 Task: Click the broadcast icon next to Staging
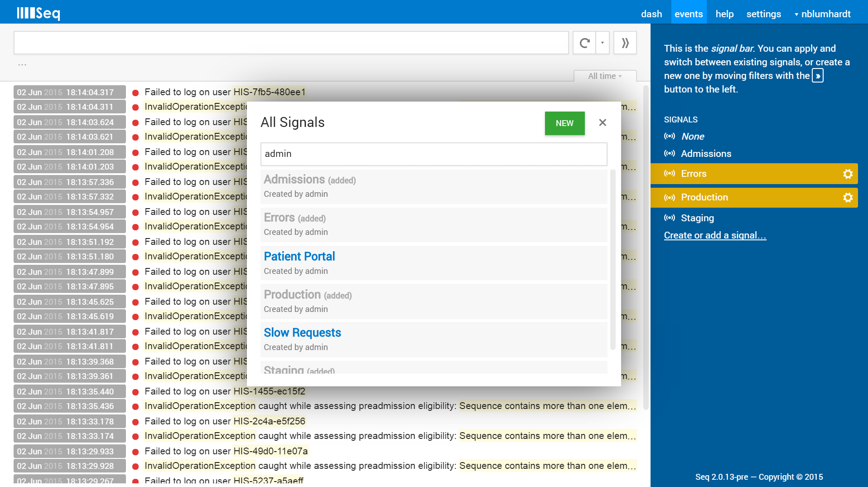coord(670,218)
